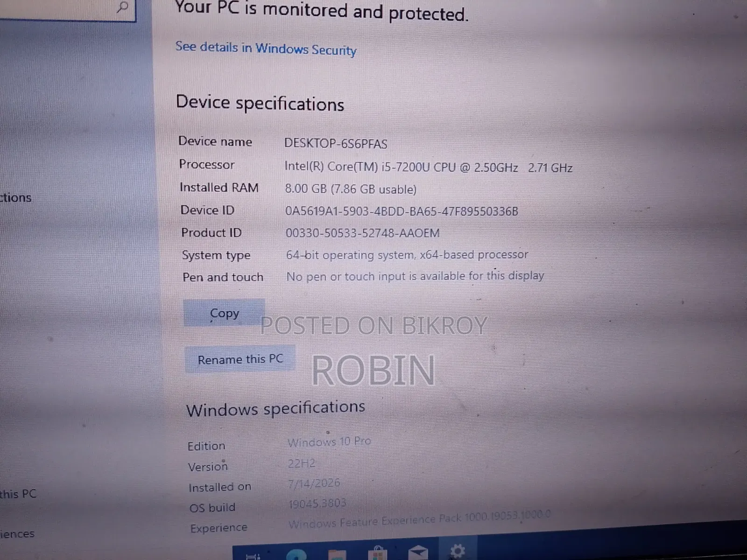Open File Explorer on the taskbar

(x=337, y=555)
